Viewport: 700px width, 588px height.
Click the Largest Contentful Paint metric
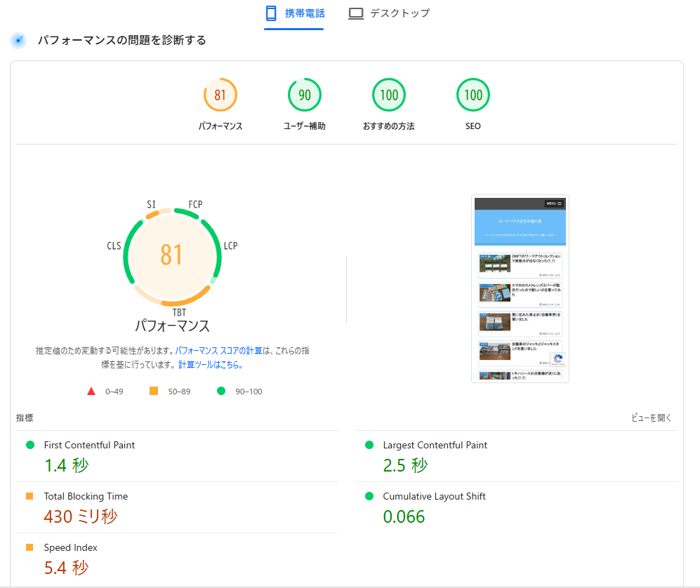(x=435, y=445)
